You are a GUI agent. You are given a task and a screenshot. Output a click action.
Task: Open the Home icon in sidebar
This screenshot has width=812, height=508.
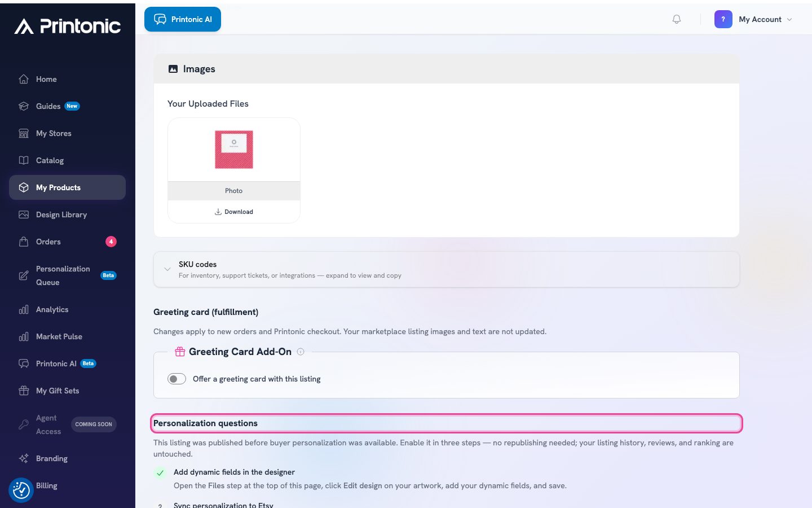coord(24,79)
